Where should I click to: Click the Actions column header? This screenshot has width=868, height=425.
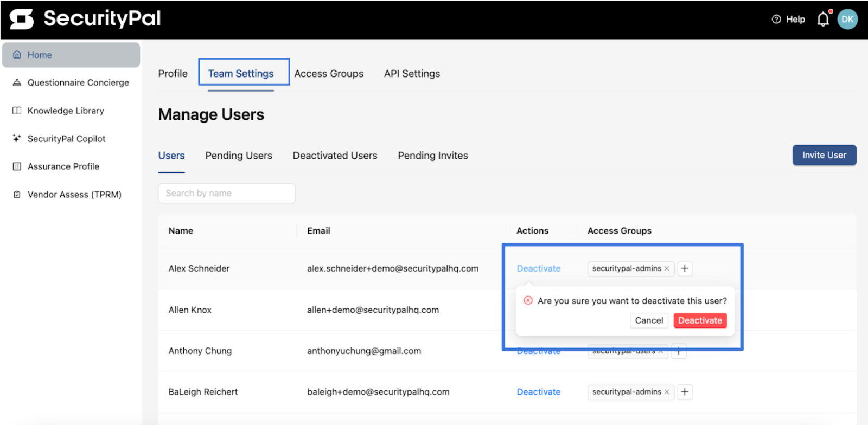pyautogui.click(x=532, y=231)
